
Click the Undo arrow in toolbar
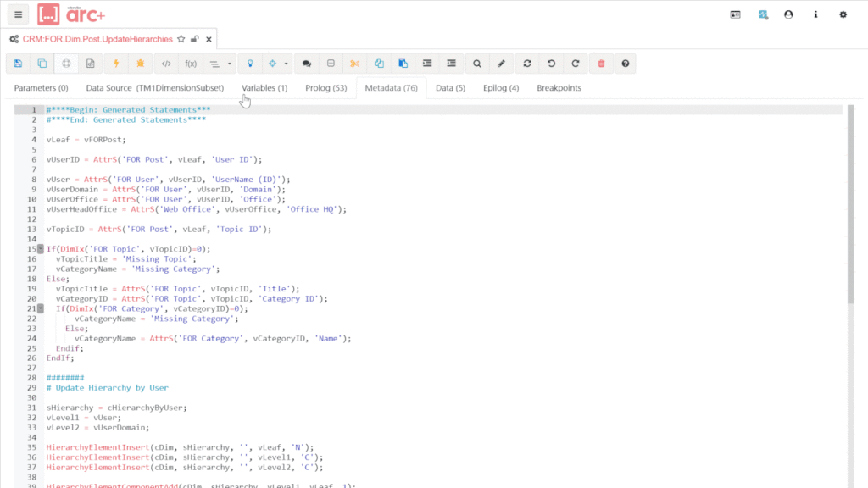(552, 64)
